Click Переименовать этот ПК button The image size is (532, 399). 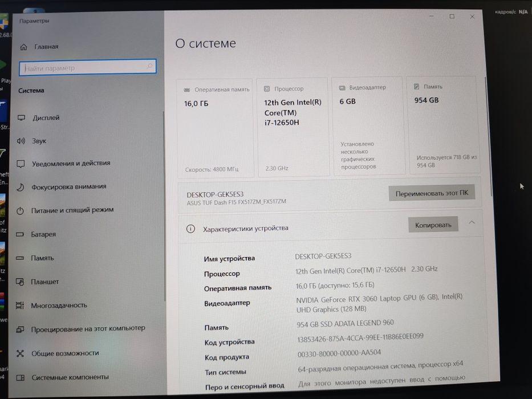432,193
